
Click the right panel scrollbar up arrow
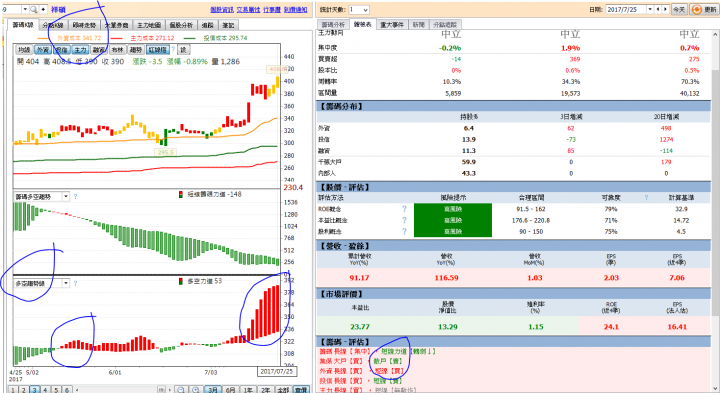pyautogui.click(x=715, y=34)
